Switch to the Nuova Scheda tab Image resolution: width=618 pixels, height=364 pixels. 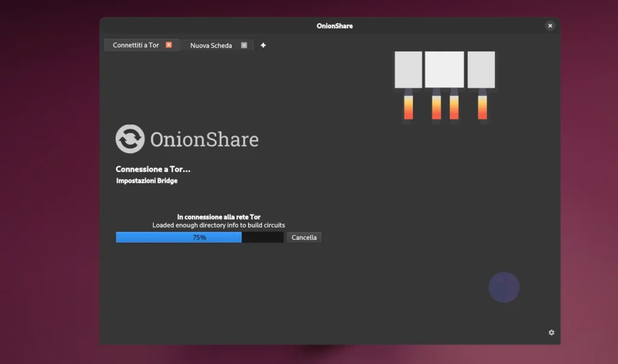click(x=210, y=45)
